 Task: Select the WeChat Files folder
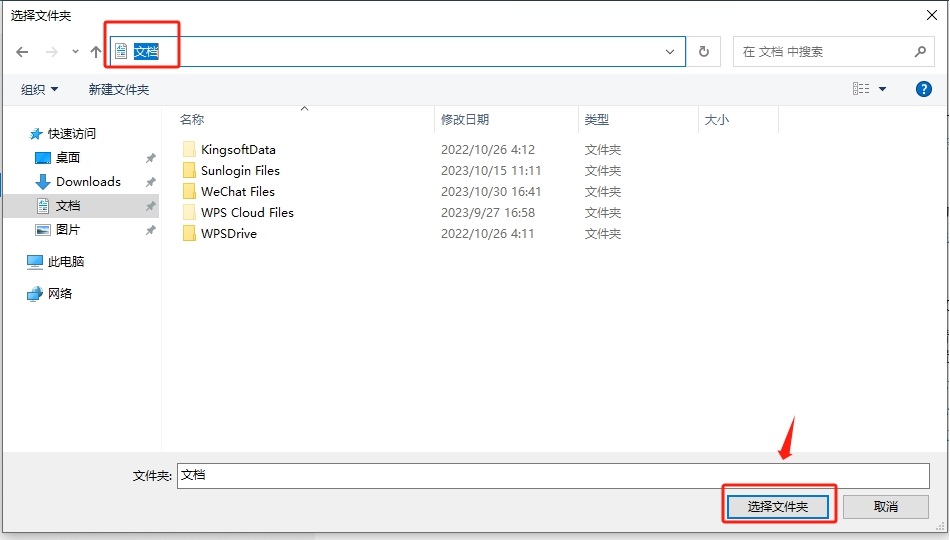pos(238,192)
